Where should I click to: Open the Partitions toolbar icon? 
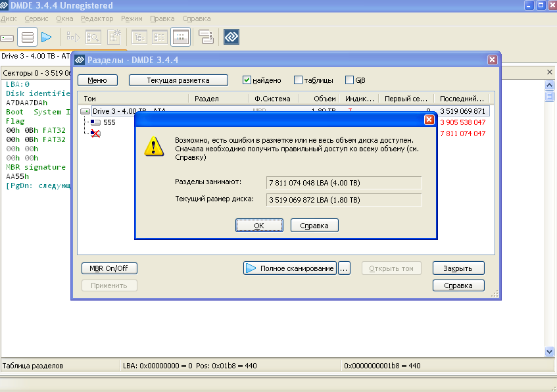(27, 37)
